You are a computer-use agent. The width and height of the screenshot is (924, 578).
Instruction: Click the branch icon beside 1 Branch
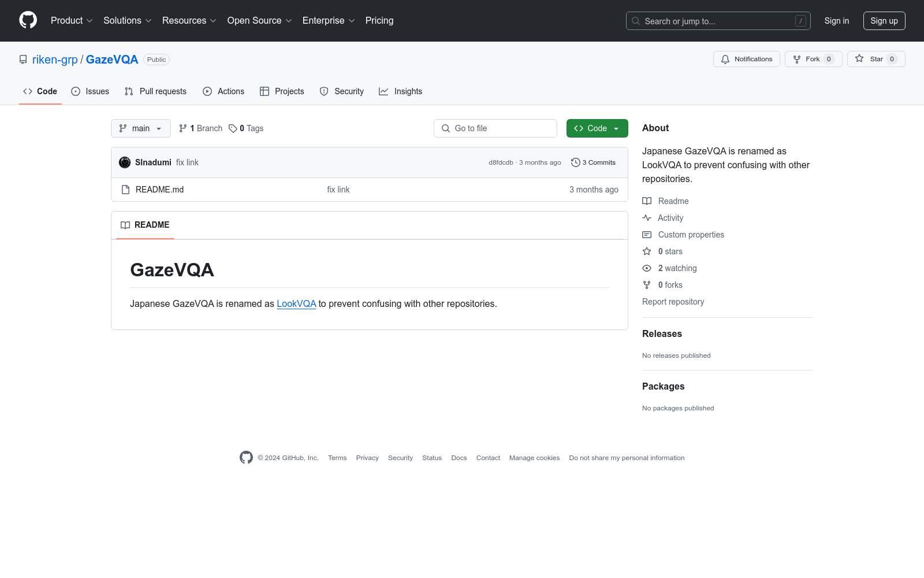click(183, 128)
